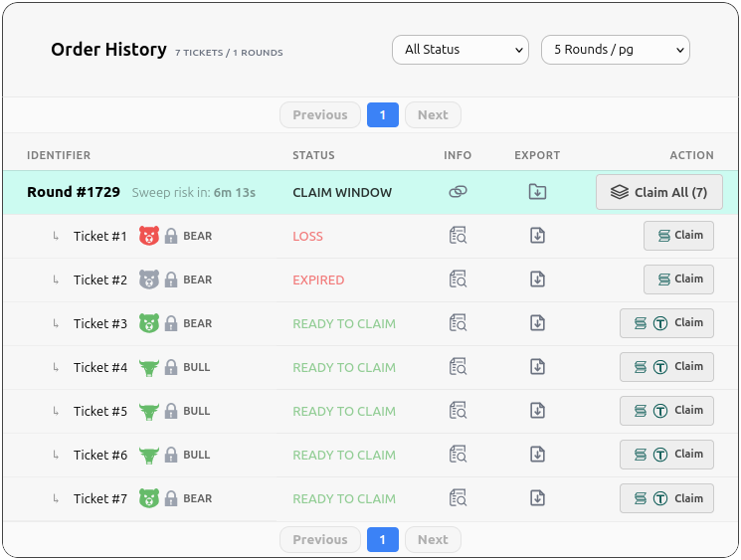Click the EXPIRED status of Ticket #2
Screen dimensions: 741x560
point(318,280)
